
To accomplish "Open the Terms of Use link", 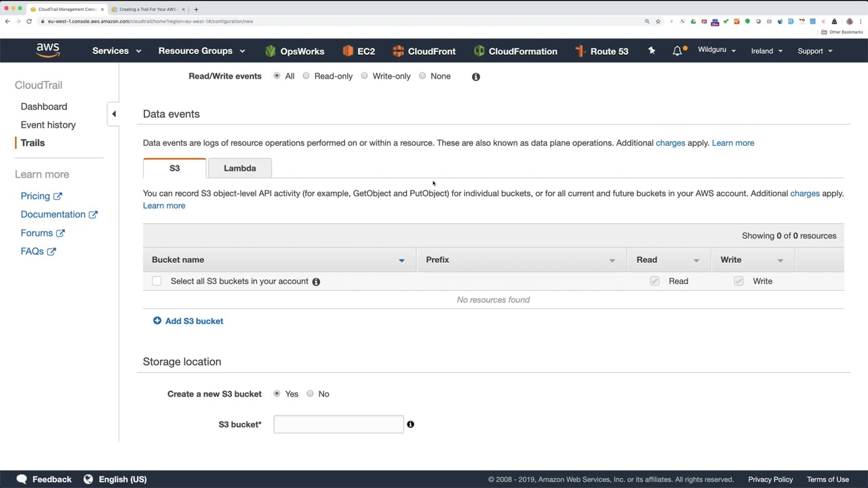I will click(x=828, y=479).
